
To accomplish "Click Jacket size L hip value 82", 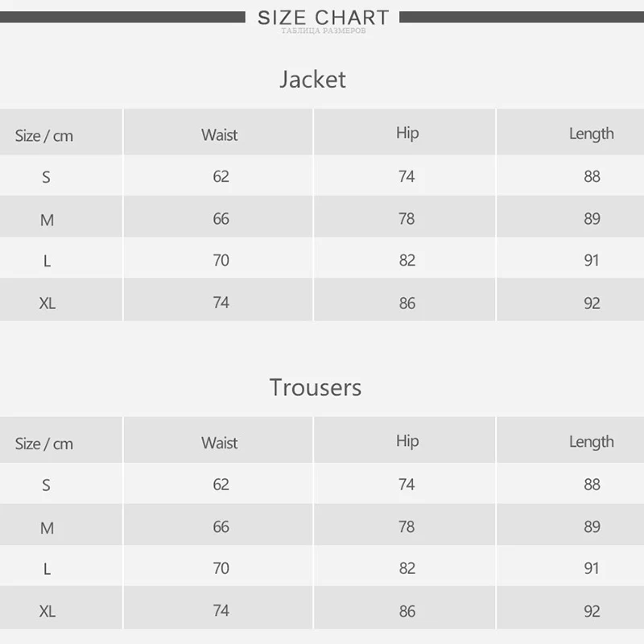I will tap(407, 260).
